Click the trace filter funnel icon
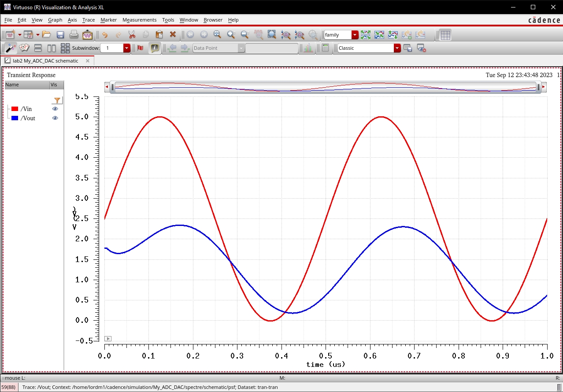This screenshot has width=563, height=392. (57, 100)
